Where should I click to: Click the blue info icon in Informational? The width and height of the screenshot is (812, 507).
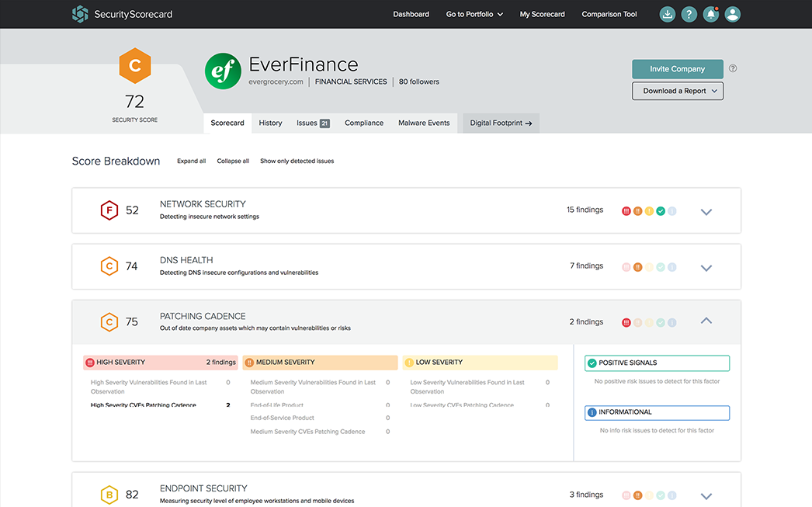point(592,413)
